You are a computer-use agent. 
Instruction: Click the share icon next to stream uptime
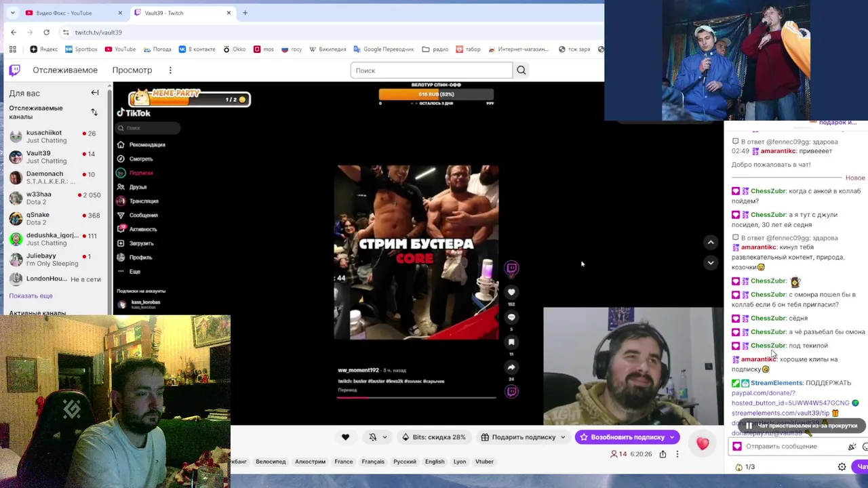663,454
